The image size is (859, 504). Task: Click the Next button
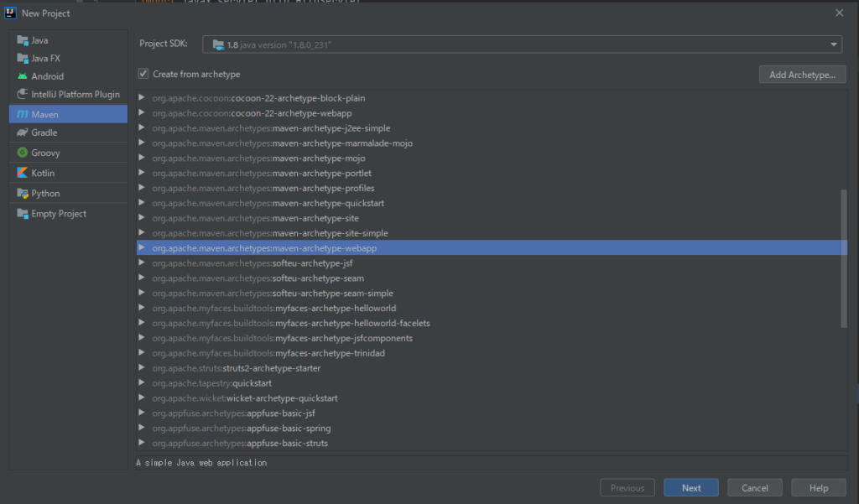(x=690, y=488)
